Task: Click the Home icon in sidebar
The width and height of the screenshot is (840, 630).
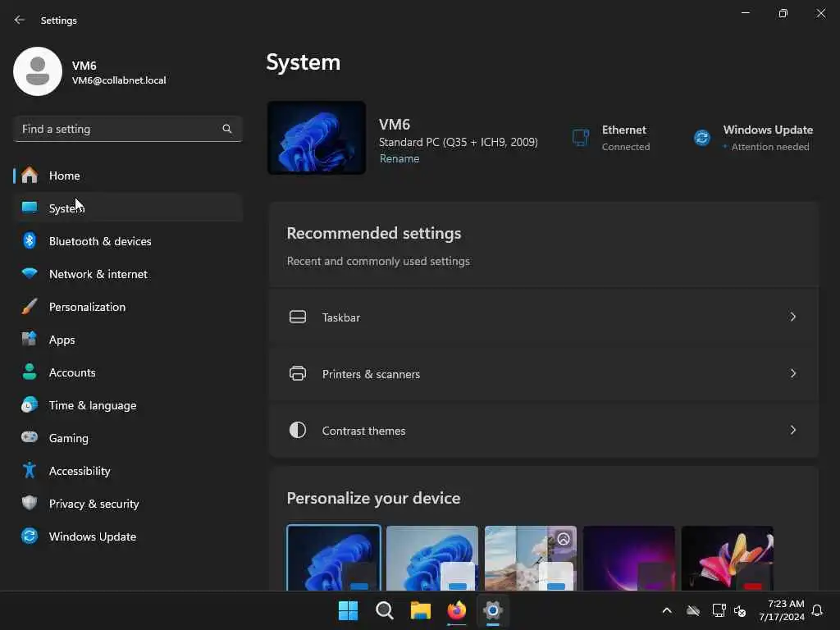Action: [30, 176]
